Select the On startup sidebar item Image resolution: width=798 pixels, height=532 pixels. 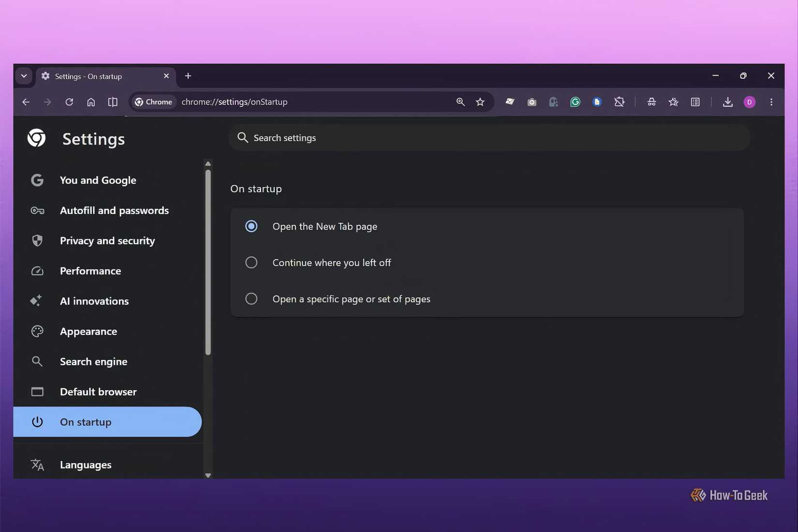(107, 422)
